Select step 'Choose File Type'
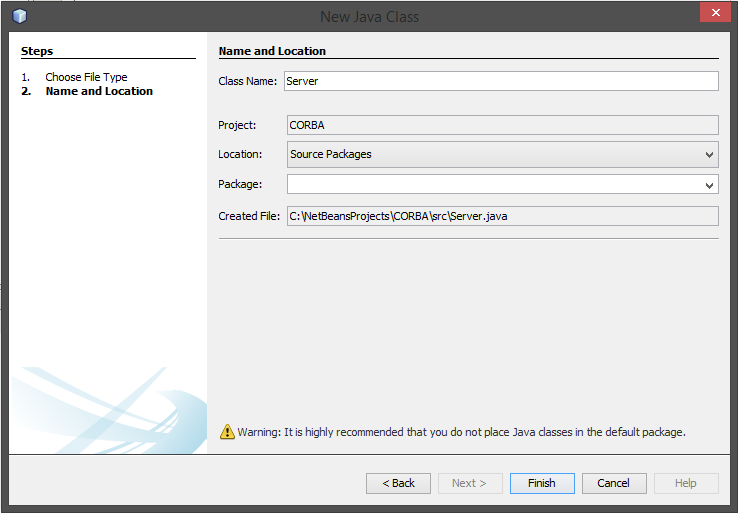Screen dimensions: 738x513 coord(86,77)
